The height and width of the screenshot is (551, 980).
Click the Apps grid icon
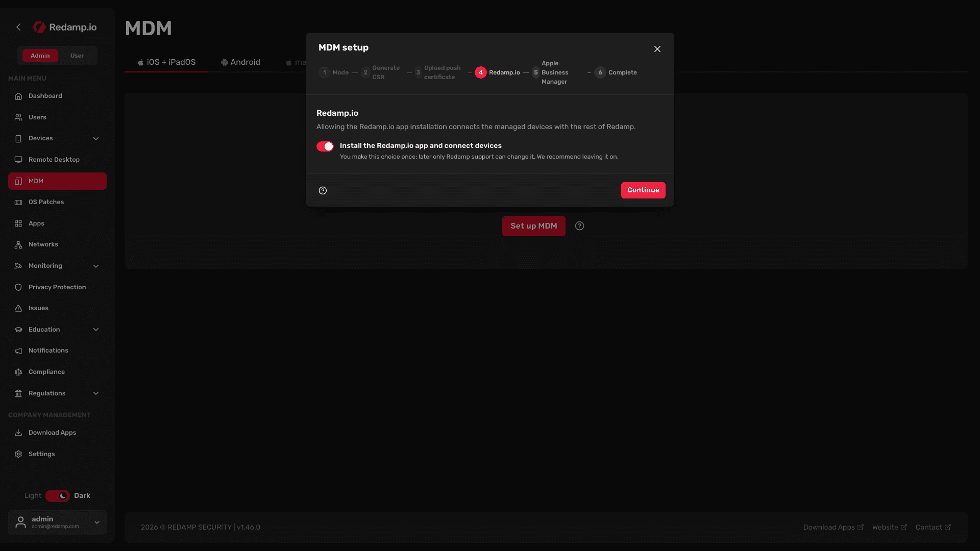18,223
